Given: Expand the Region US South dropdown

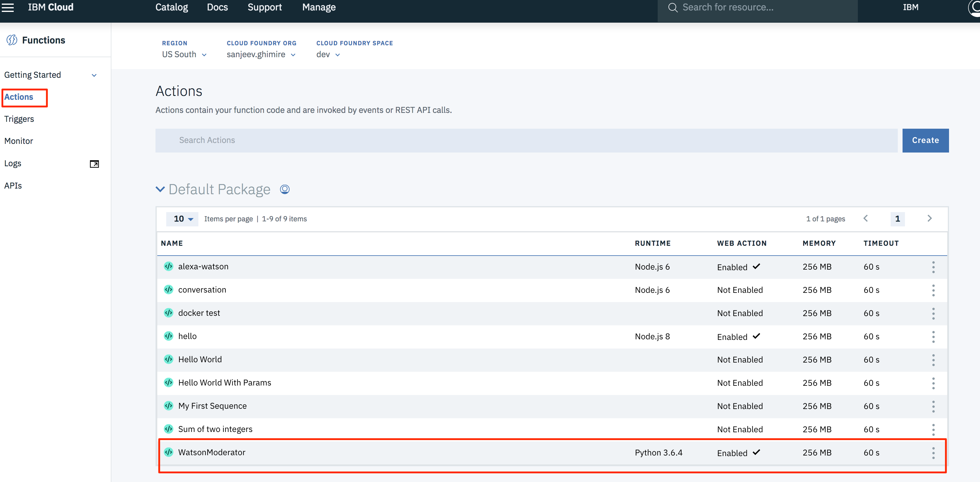Looking at the screenshot, I should pyautogui.click(x=184, y=55).
